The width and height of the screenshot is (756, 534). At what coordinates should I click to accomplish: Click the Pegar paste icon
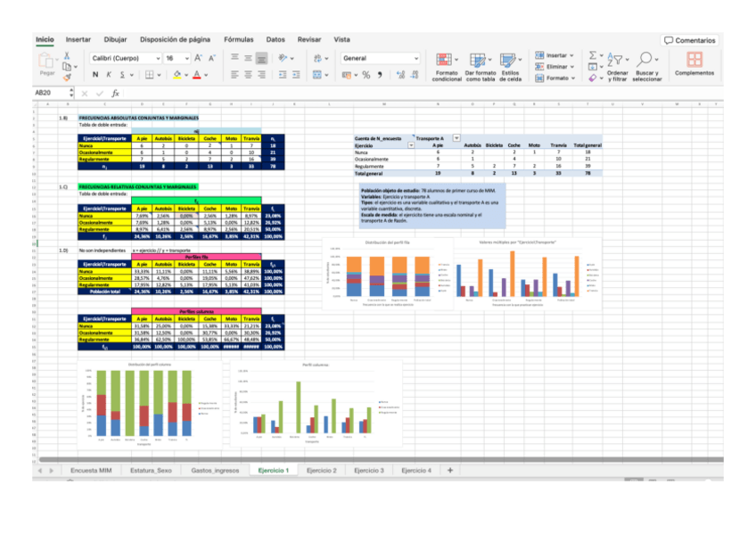pos(47,61)
